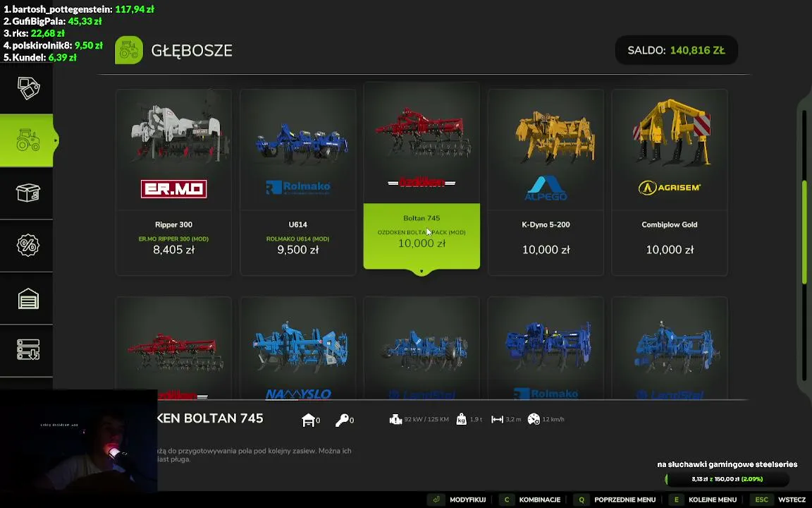
Task: Open the box objects category in sidebar
Action: pyautogui.click(x=28, y=193)
